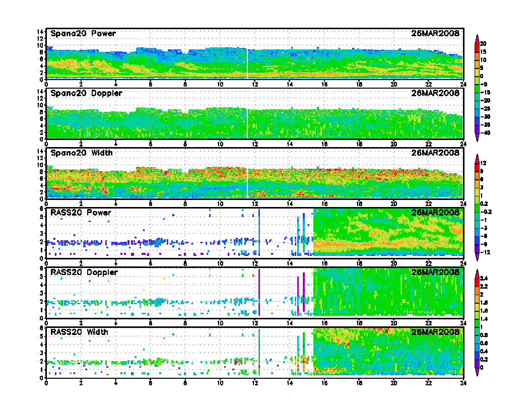Click the y-axis tick '14' of Spano20 Power panel
Screen dimensions: 532x411
click(40, 32)
